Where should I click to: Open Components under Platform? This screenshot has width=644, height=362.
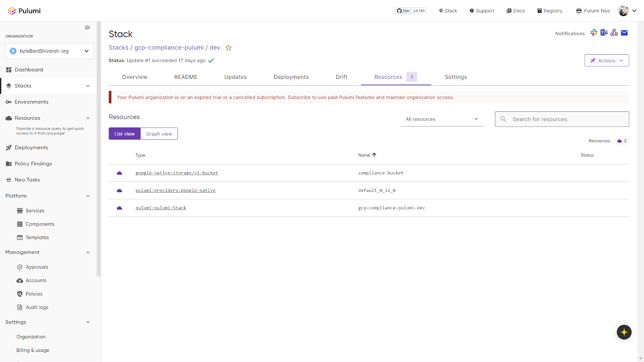click(x=40, y=224)
